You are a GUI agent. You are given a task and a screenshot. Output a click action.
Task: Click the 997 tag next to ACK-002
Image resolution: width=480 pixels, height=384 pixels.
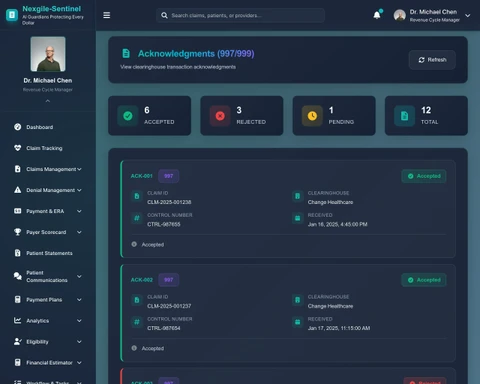pos(168,280)
